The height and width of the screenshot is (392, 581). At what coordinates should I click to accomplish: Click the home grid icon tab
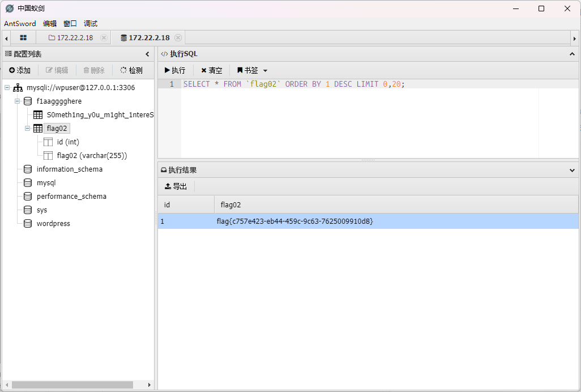pos(23,38)
